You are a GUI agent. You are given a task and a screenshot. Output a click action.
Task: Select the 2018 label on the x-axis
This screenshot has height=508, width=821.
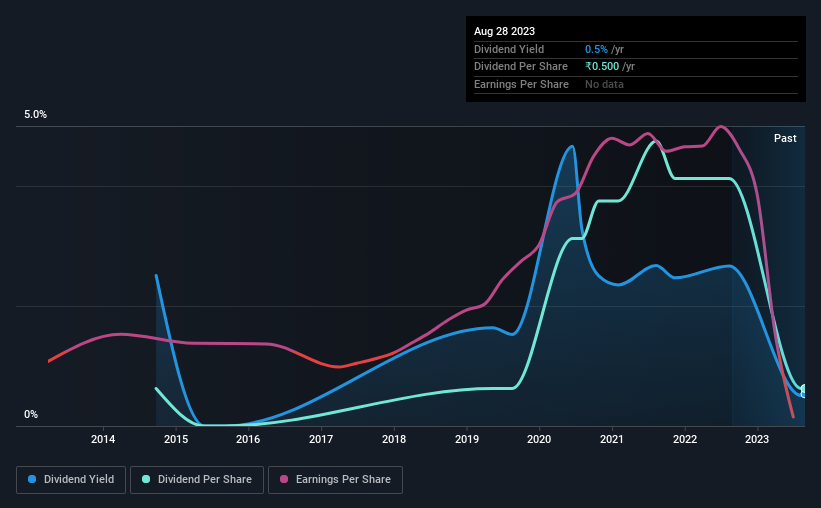point(394,439)
